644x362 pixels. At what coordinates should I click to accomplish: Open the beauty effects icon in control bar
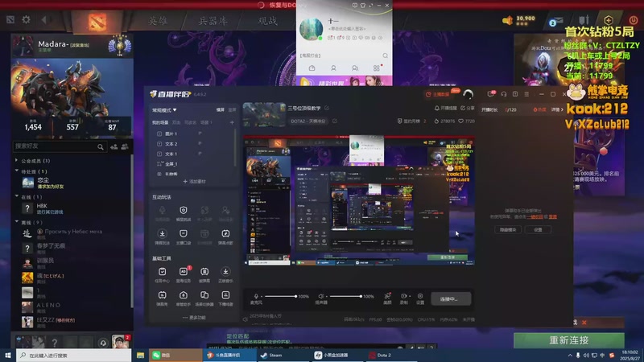(387, 298)
